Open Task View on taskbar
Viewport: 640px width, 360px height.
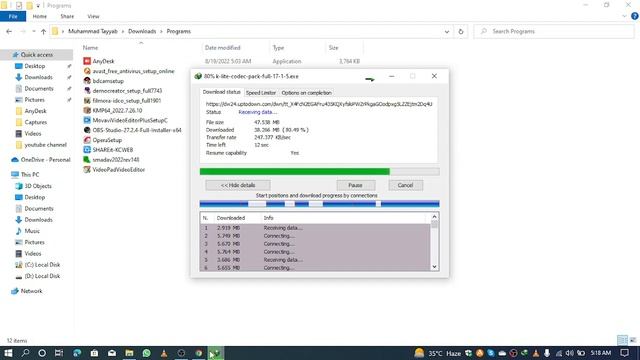click(59, 353)
